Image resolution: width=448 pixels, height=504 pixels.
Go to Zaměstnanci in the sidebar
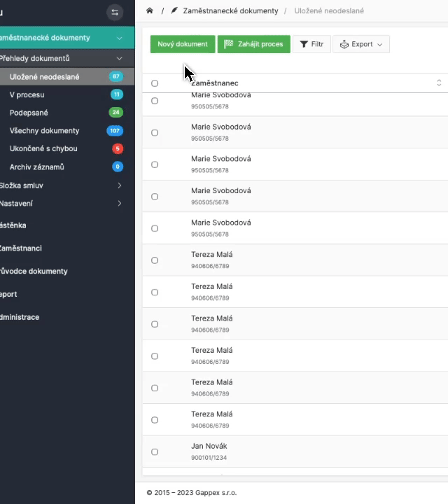click(x=20, y=248)
